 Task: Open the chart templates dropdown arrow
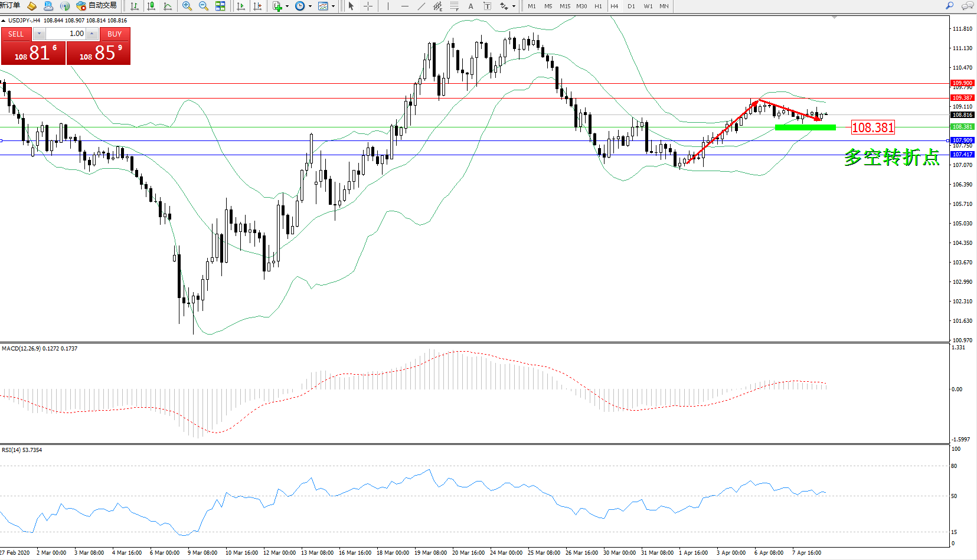click(333, 6)
